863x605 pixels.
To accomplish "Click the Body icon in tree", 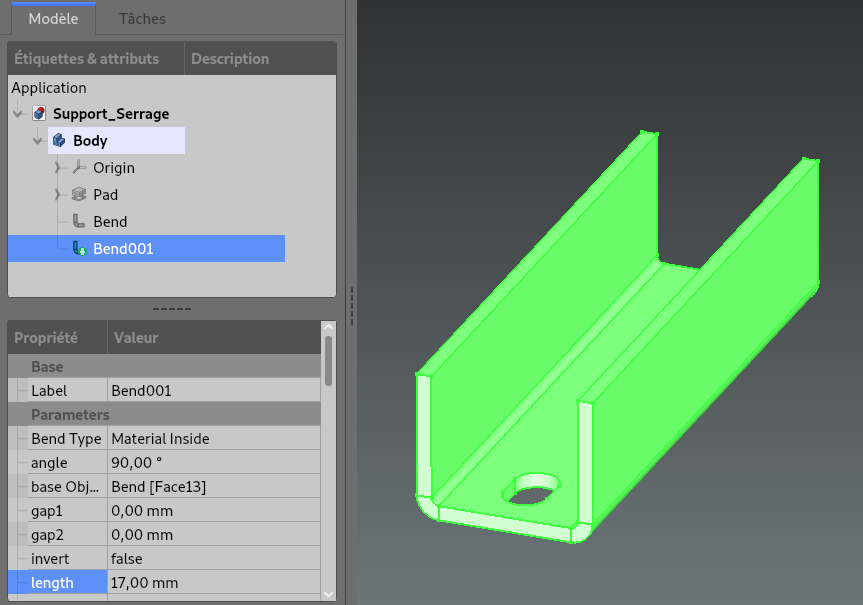I will (60, 141).
